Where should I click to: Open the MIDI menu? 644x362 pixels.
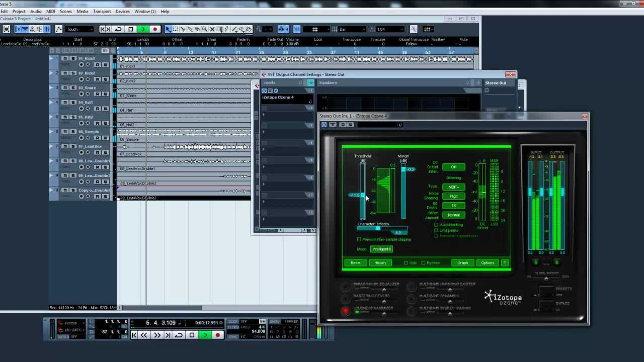pyautogui.click(x=51, y=11)
